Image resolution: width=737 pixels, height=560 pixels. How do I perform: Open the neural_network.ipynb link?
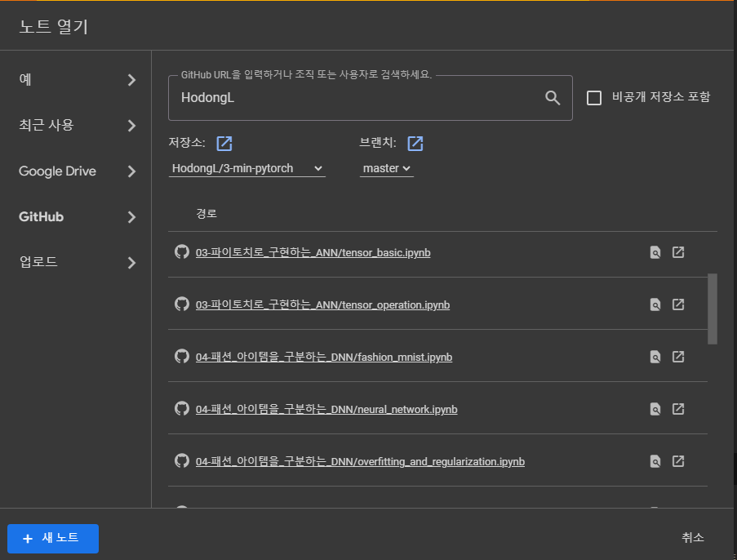pos(326,409)
